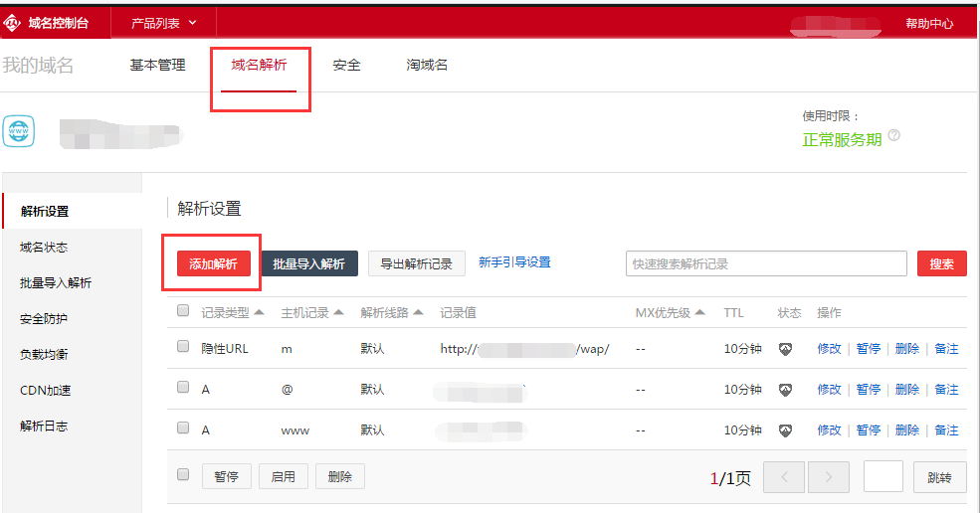
Task: Select the checkbox for the @ record
Action: (183, 388)
